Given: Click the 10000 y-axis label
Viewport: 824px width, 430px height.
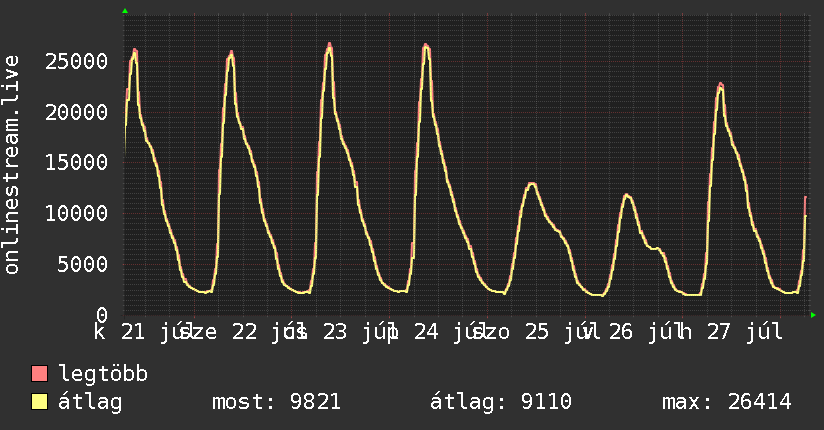Looking at the screenshot, I should tap(77, 213).
